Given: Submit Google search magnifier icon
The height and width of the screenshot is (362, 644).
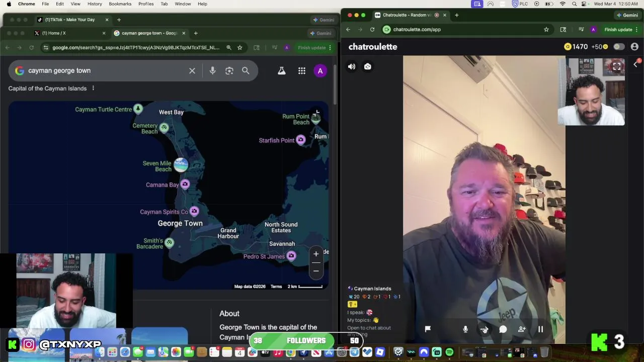Looking at the screenshot, I should [x=246, y=71].
